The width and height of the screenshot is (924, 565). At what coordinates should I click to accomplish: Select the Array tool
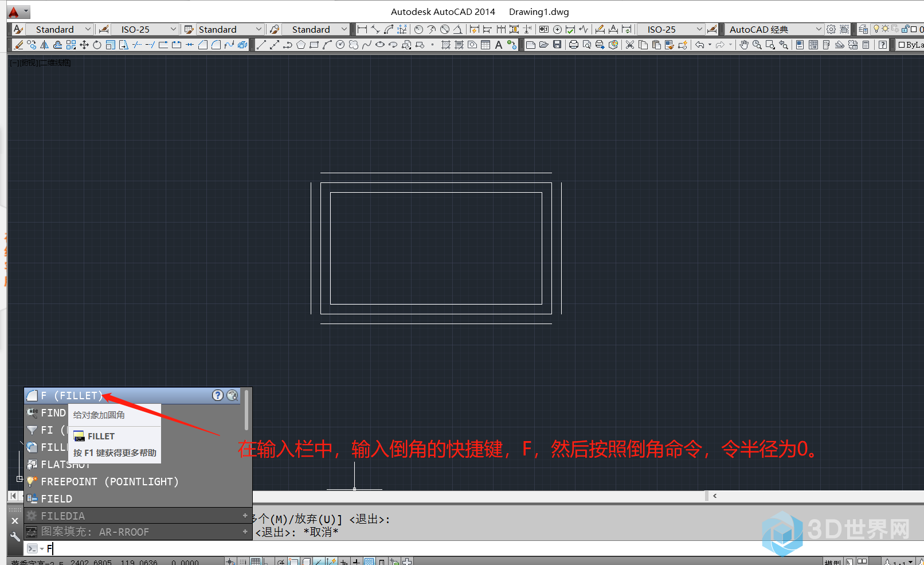coord(71,45)
